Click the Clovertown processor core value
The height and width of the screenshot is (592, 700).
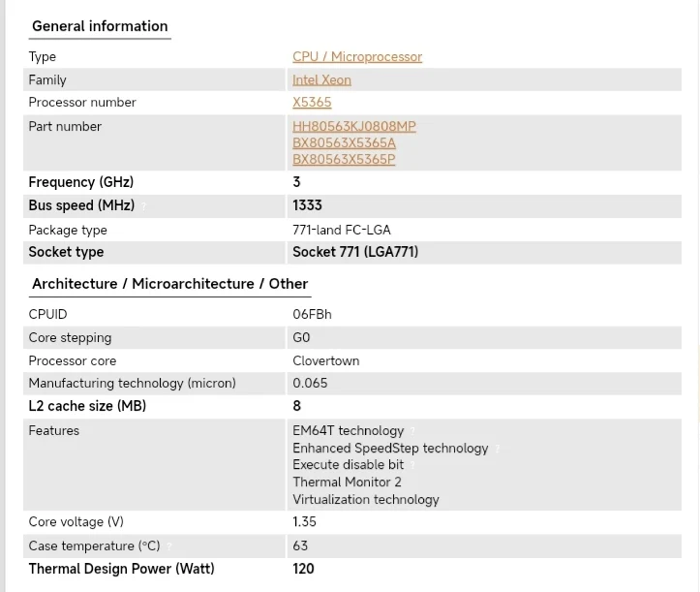pyautogui.click(x=326, y=360)
